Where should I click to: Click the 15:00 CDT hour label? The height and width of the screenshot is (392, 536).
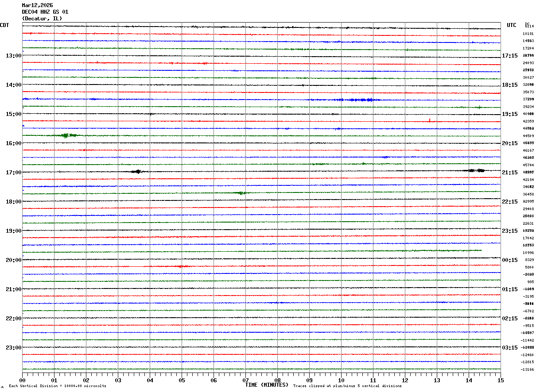[x=14, y=114]
